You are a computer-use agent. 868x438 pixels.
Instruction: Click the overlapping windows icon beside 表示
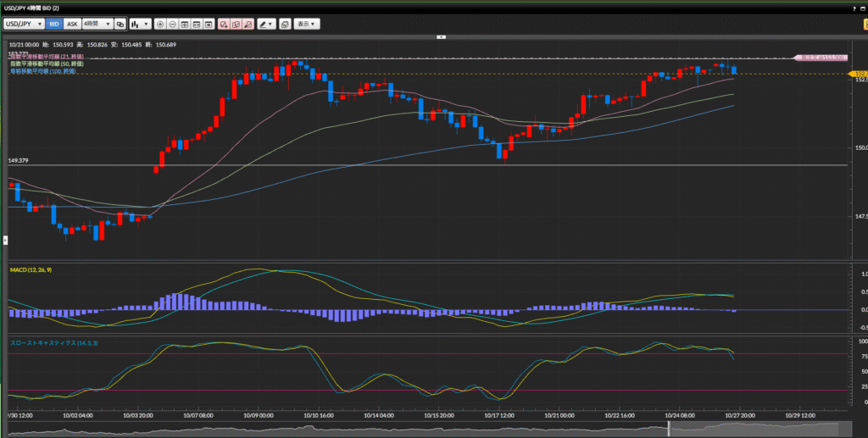coord(285,25)
